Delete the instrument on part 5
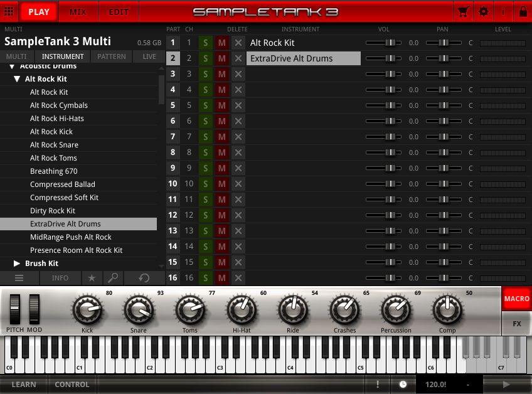This screenshot has height=394, width=532. point(238,105)
